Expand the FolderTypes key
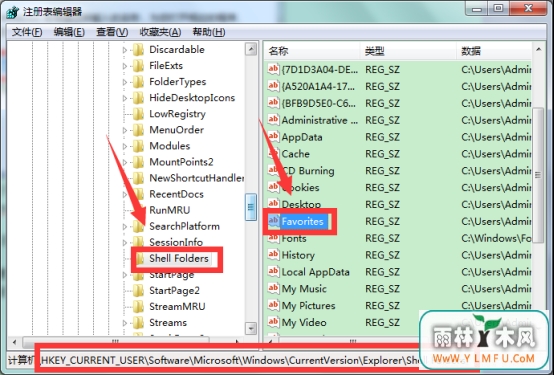Screen dimensions: 554x375 125,82
